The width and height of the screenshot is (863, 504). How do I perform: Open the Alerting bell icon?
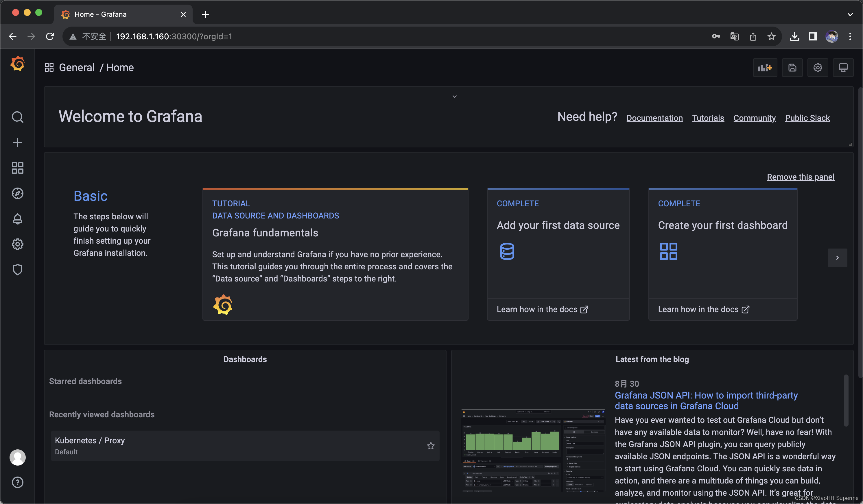tap(17, 219)
